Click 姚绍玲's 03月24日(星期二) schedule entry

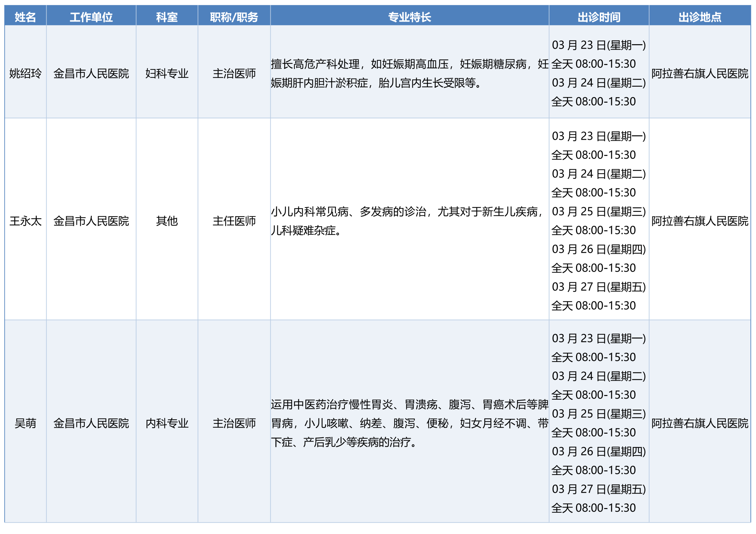[x=599, y=83]
